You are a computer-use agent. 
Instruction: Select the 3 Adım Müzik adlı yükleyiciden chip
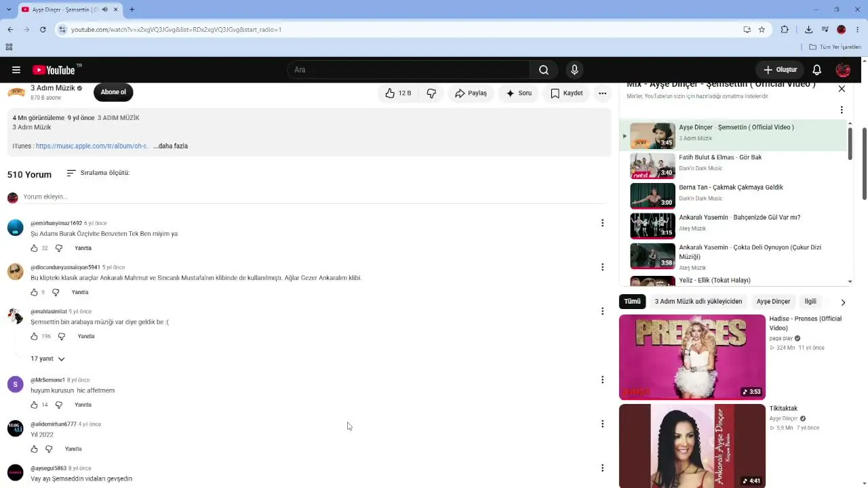click(x=698, y=302)
